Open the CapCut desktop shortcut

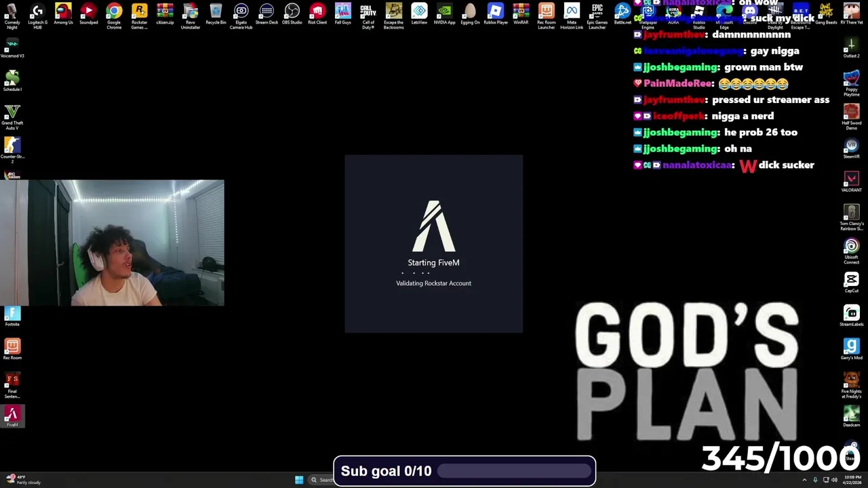[851, 283]
